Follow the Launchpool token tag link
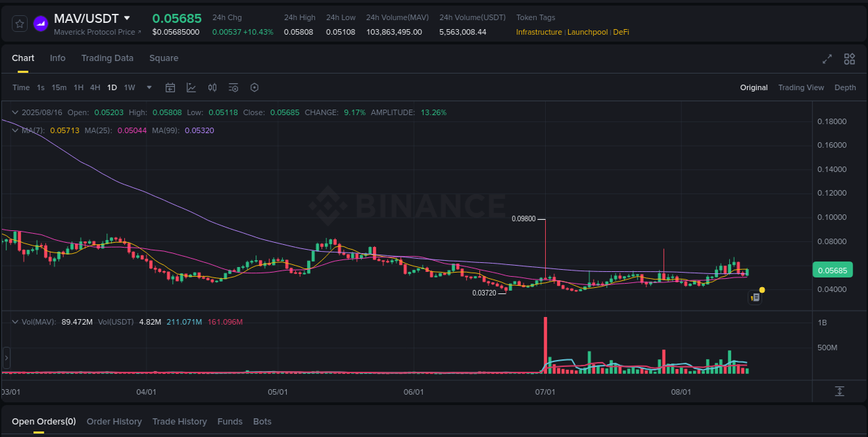Viewport: 868px width, 437px height. click(587, 32)
